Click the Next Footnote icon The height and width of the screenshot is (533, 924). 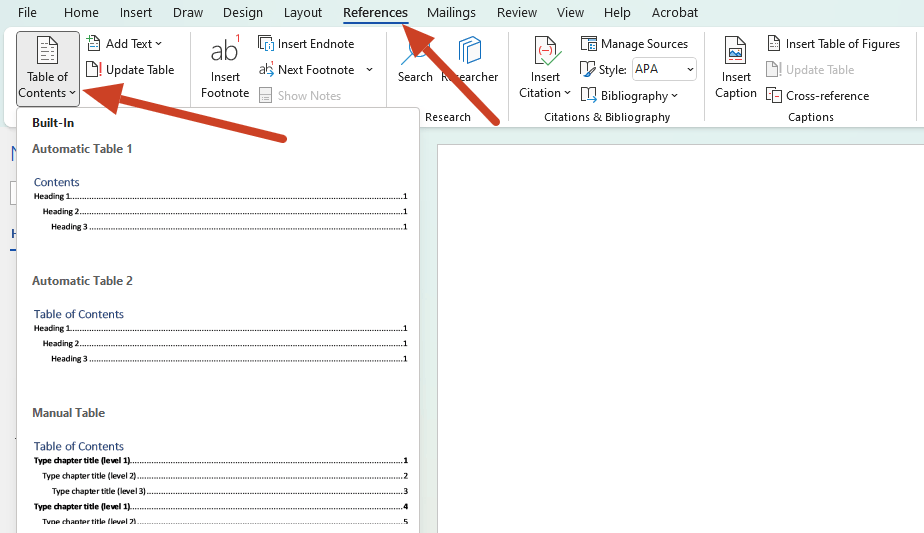tap(266, 70)
